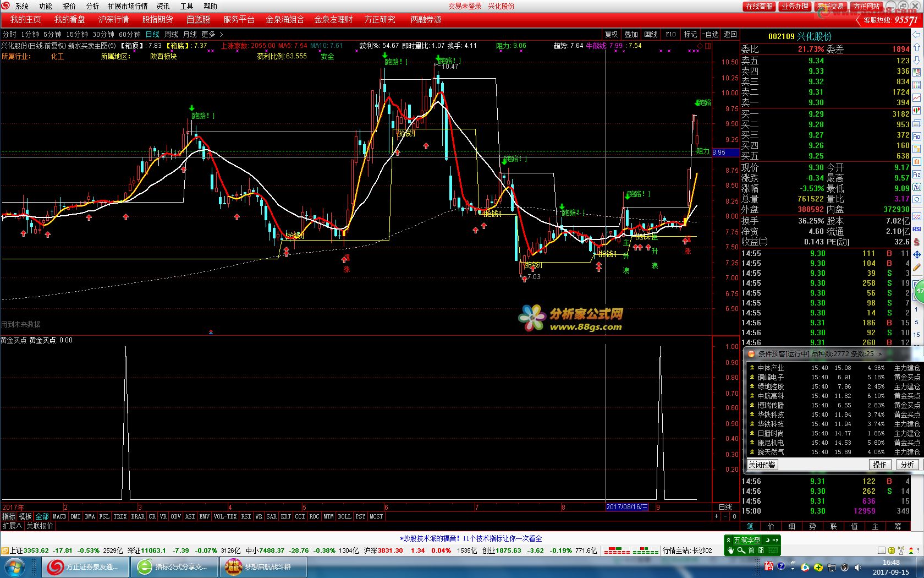Open the 扩展市场行情 menu
This screenshot has width=924, height=578.
coord(128,6)
